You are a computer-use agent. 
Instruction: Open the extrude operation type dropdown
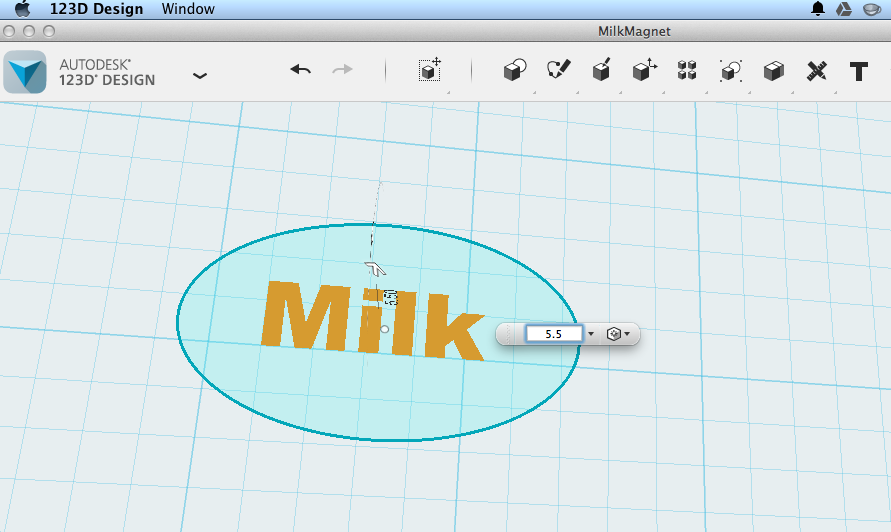point(618,334)
